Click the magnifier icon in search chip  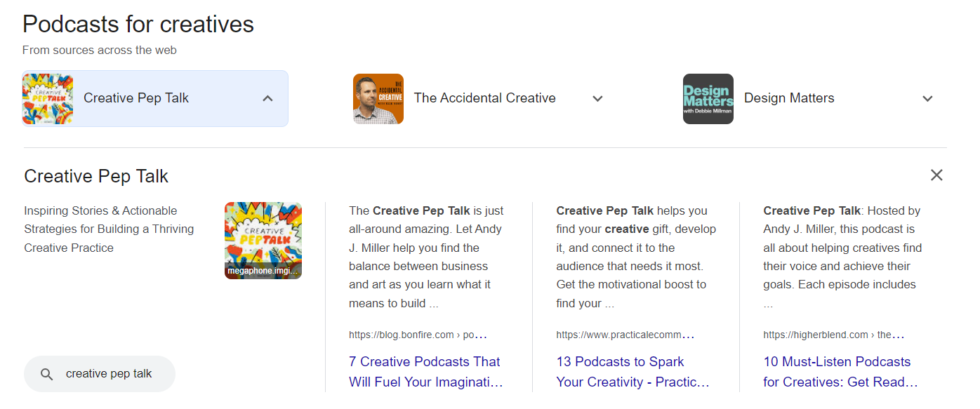tap(47, 374)
